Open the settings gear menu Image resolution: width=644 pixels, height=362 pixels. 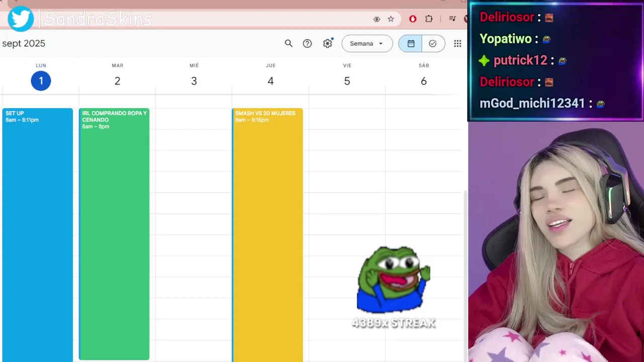[x=328, y=43]
